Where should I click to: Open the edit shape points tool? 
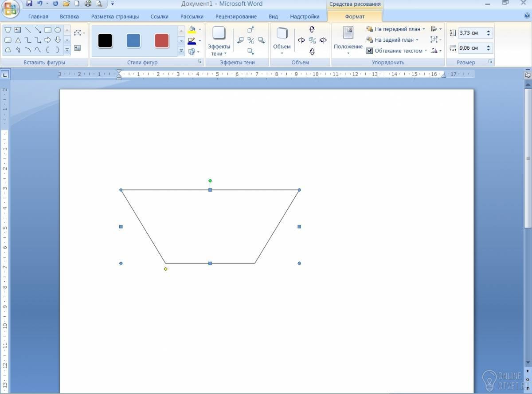[78, 33]
